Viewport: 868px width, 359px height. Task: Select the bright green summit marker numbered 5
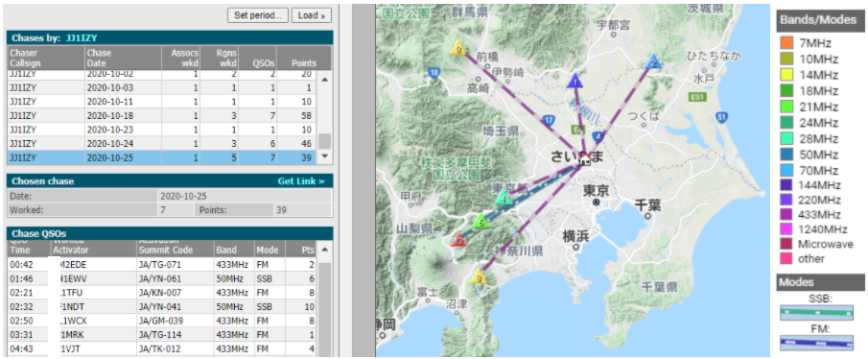481,221
